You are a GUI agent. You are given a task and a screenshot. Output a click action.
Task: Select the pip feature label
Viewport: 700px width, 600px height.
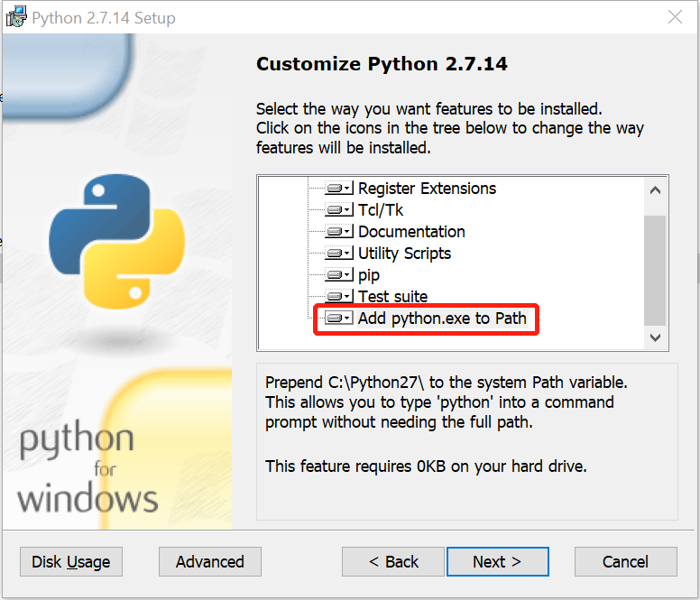[369, 275]
